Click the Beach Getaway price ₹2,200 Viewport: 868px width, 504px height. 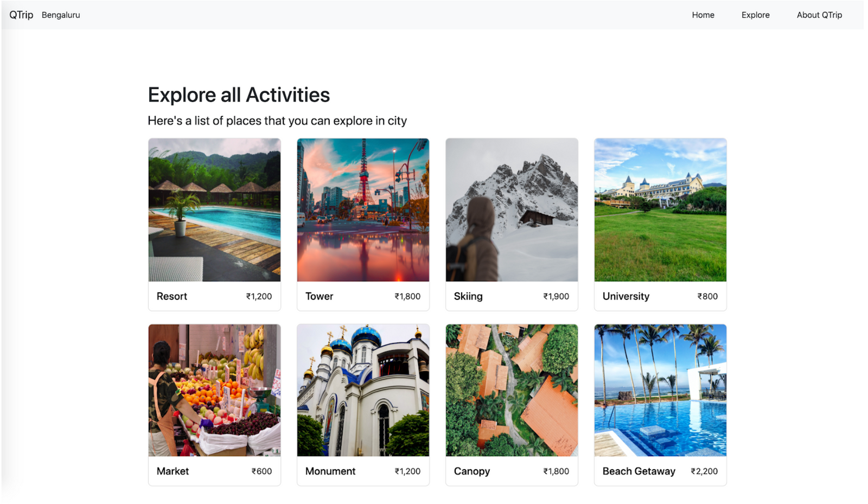tap(704, 471)
